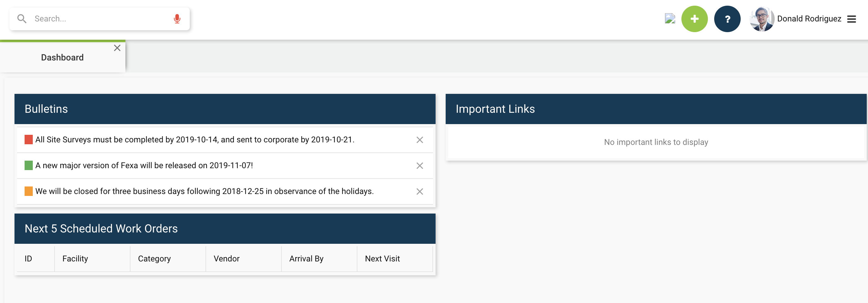Click the Next Visit column header

[382, 259]
